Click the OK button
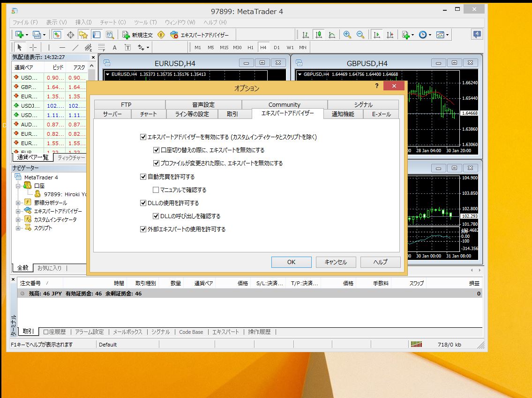 point(291,262)
